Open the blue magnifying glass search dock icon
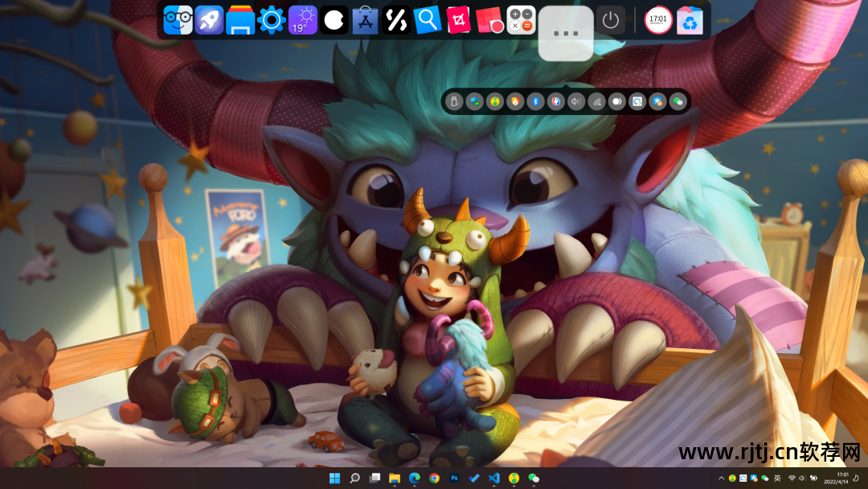This screenshot has width=868, height=489. [428, 20]
